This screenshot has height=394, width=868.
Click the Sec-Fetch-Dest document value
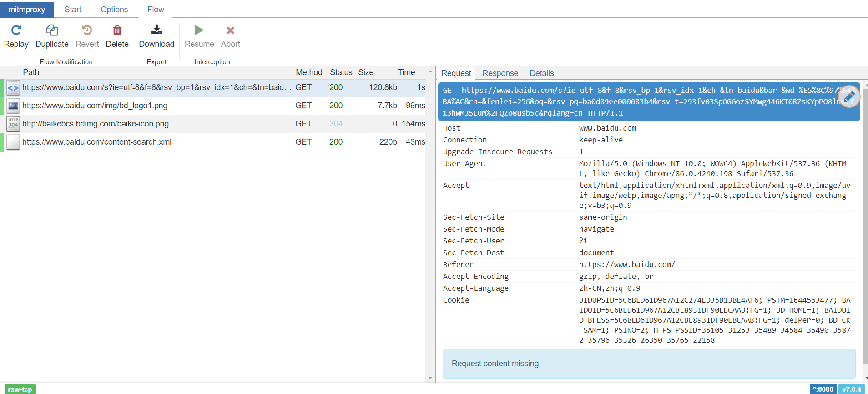(x=596, y=253)
